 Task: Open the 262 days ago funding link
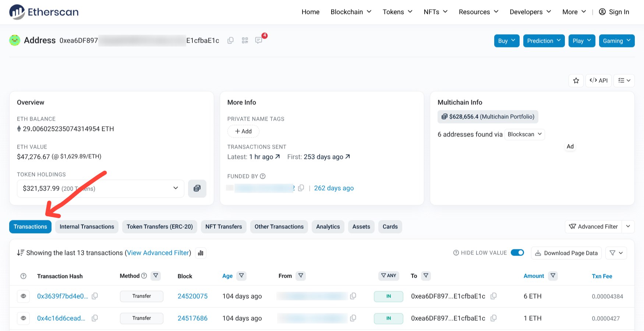(x=334, y=188)
